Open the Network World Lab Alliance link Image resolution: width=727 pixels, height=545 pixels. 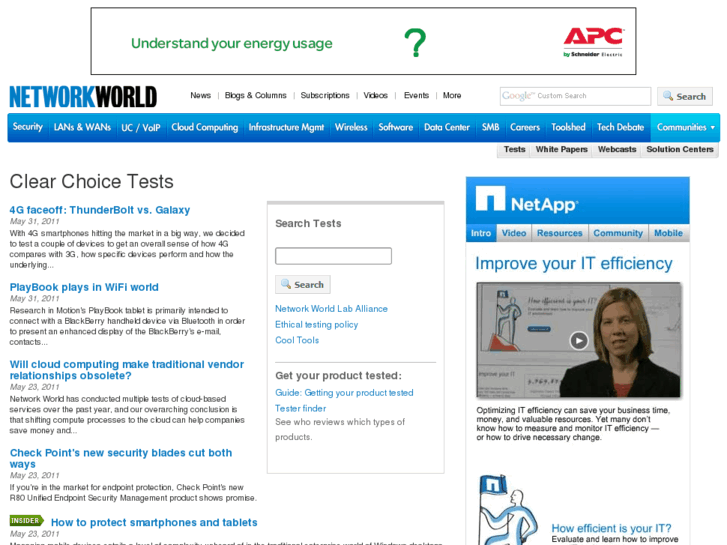point(331,308)
